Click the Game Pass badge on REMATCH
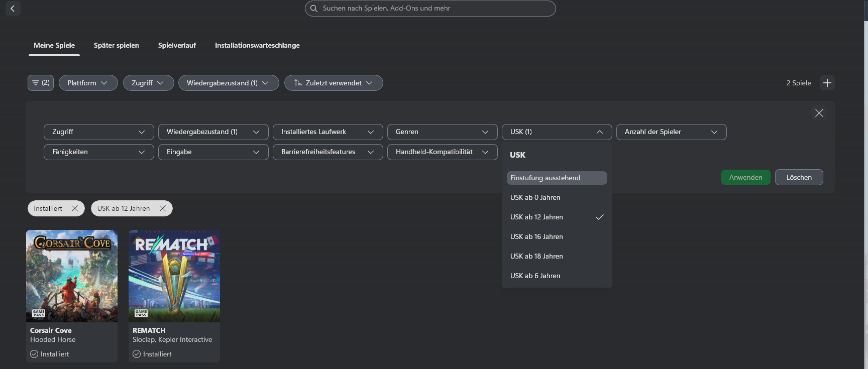Viewport: 868px width, 369px height. pos(141,313)
